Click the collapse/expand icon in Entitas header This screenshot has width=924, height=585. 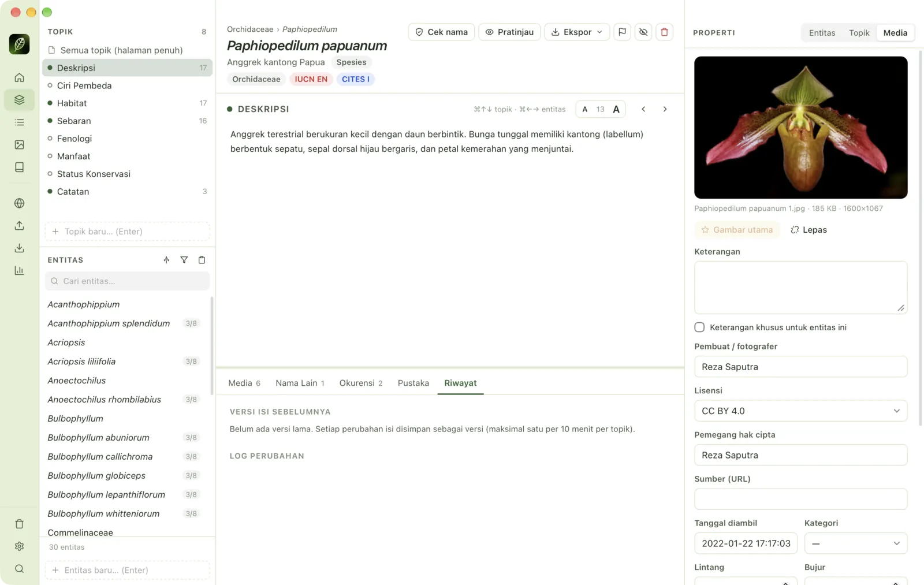[x=166, y=260]
